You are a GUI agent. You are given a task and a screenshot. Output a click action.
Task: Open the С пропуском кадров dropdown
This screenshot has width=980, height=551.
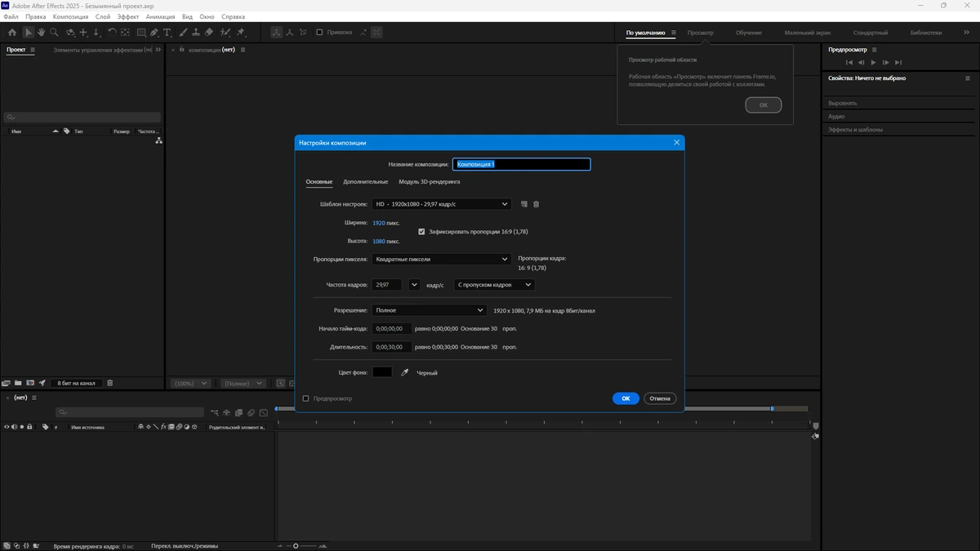tap(494, 285)
